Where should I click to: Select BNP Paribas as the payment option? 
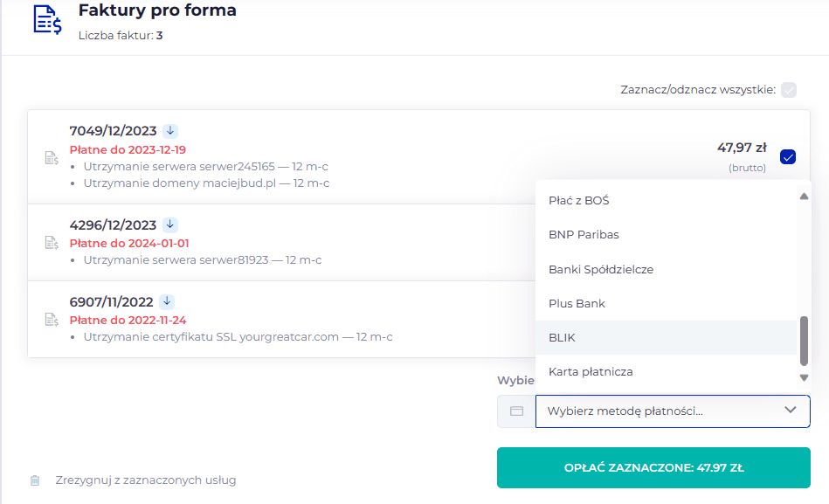[667, 234]
